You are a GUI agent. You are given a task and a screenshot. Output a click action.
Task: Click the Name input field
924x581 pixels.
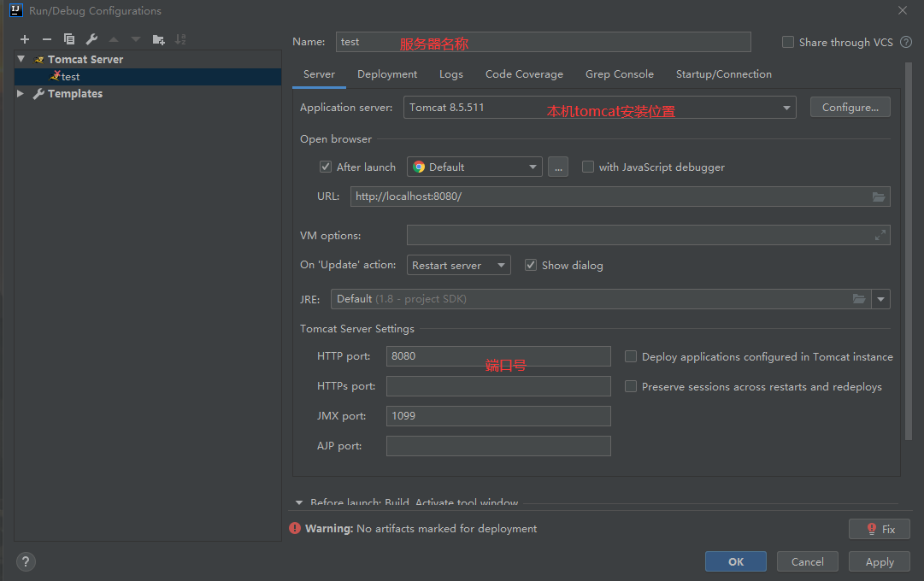pyautogui.click(x=544, y=42)
